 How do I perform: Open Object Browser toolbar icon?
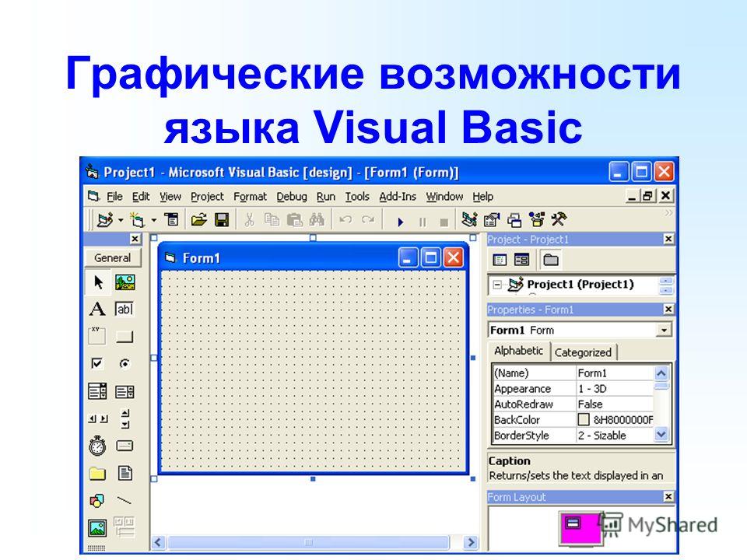click(537, 219)
